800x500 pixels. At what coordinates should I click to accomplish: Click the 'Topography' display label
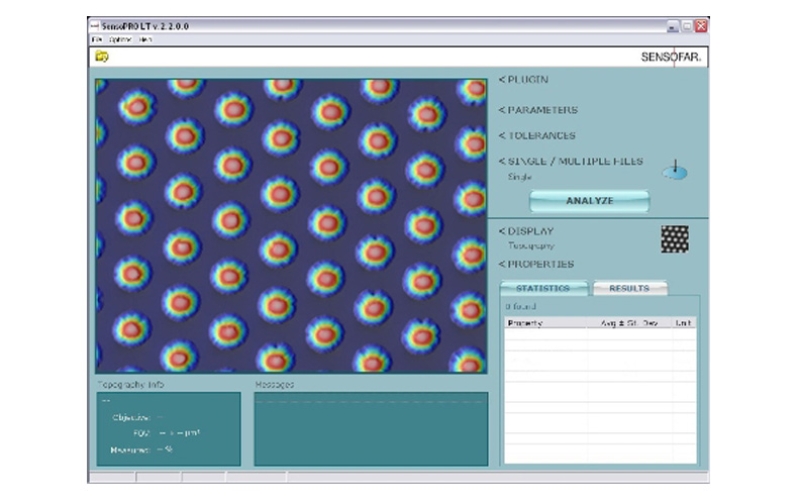pyautogui.click(x=531, y=246)
